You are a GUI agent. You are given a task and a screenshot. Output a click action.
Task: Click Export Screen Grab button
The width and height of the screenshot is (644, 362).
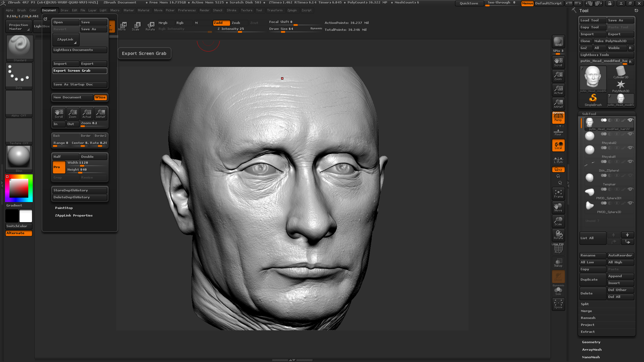pyautogui.click(x=80, y=71)
